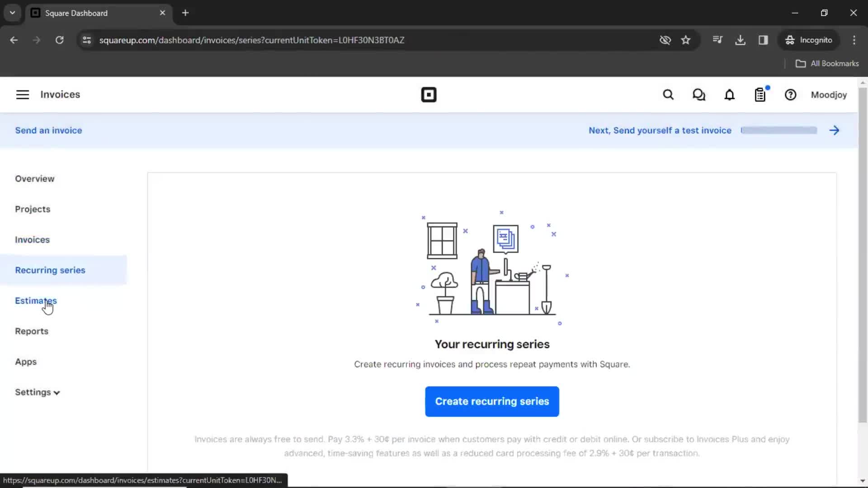
Task: Go to Estimates in sidebar
Action: (36, 301)
